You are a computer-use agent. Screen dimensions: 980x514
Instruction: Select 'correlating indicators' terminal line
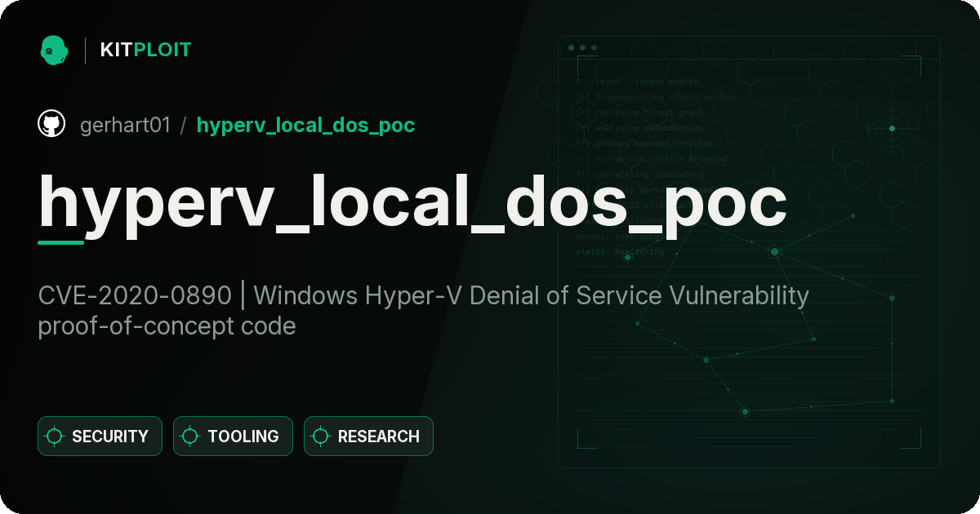pos(639,175)
